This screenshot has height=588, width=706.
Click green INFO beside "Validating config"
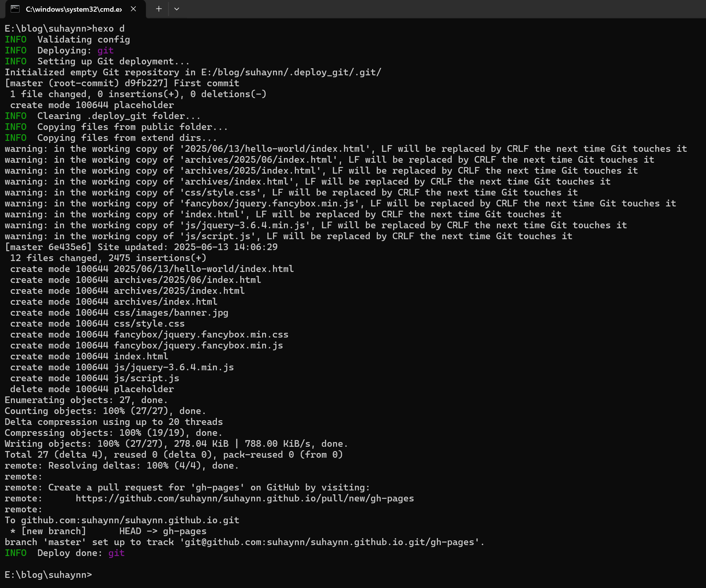click(16, 39)
